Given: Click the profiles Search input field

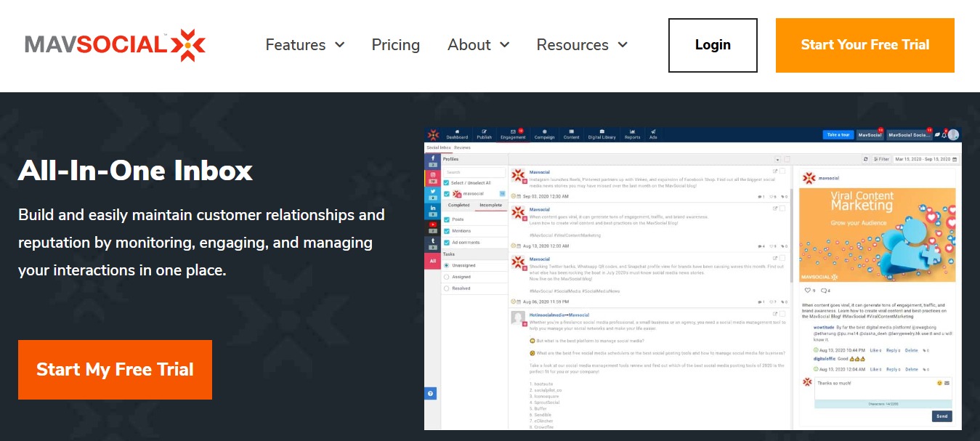Looking at the screenshot, I should (475, 174).
